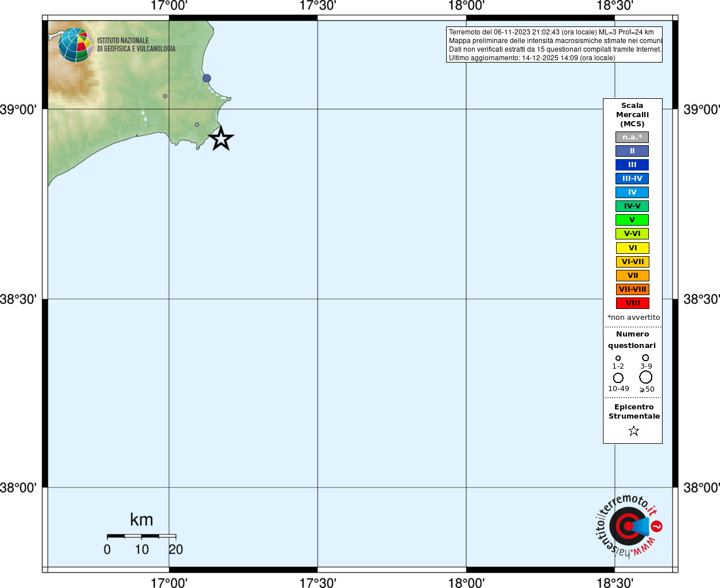Click the INGV globe logo
Image resolution: width=720 pixels, height=588 pixels.
tap(75, 45)
